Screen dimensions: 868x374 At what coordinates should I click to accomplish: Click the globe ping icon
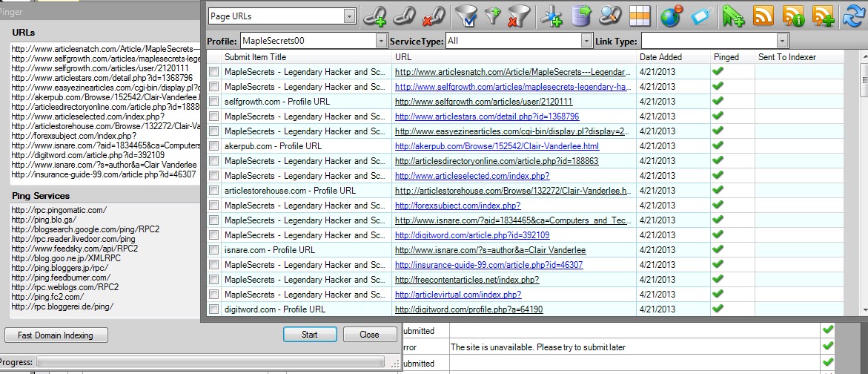(672, 16)
